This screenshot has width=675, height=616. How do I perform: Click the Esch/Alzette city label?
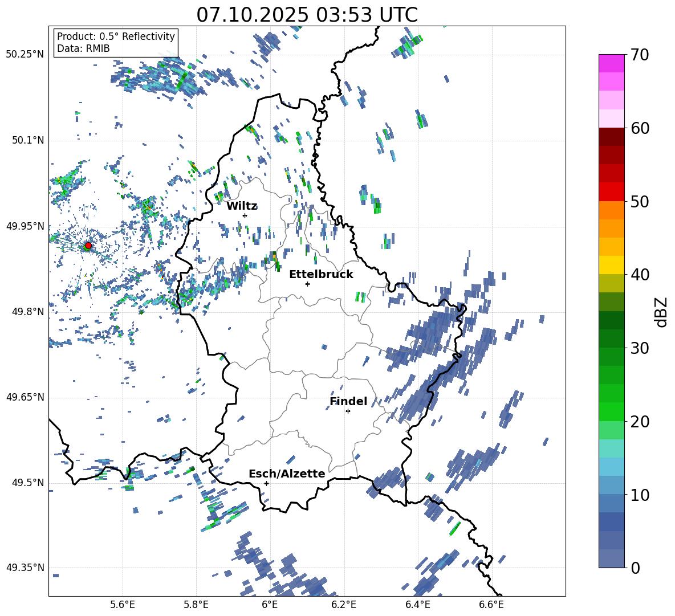[287, 474]
